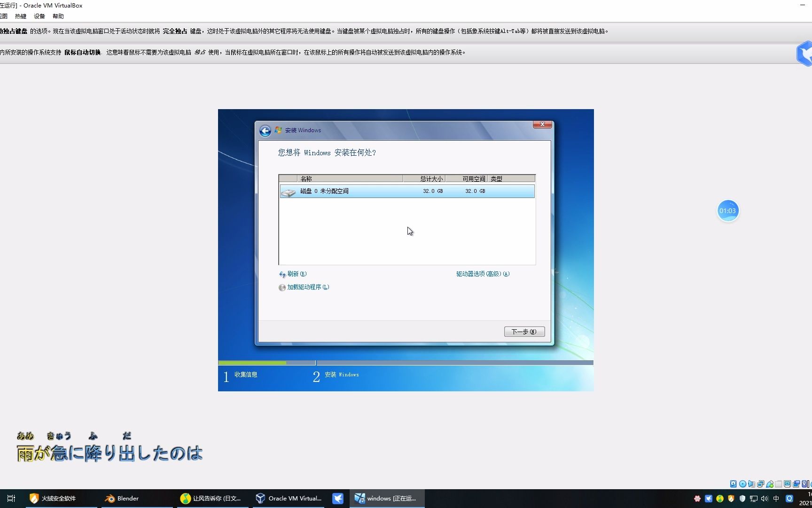Click the refresh arrows icon next to 刷新
This screenshot has height=508, width=812.
tap(282, 274)
